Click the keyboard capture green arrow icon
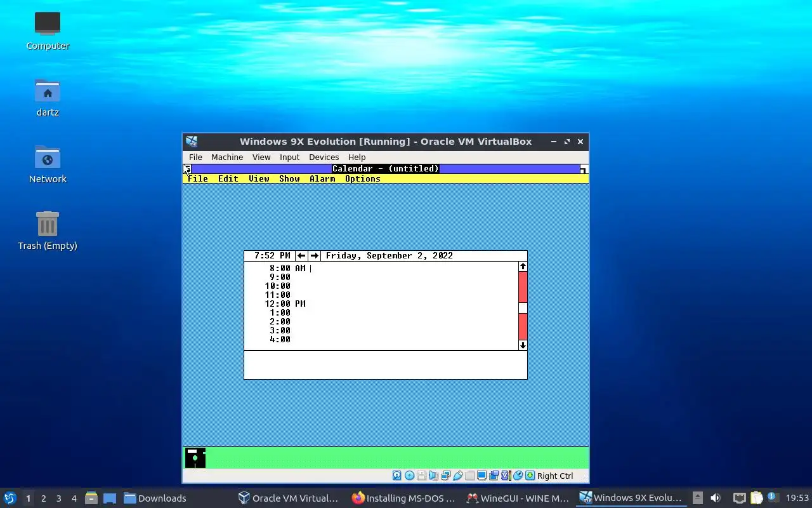This screenshot has height=508, width=812. [x=530, y=476]
